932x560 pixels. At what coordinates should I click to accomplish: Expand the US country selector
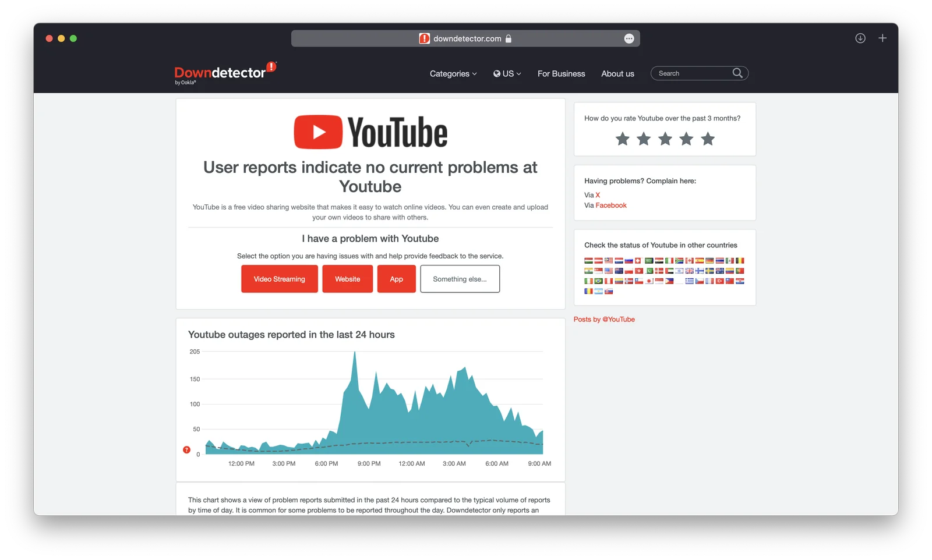point(506,73)
